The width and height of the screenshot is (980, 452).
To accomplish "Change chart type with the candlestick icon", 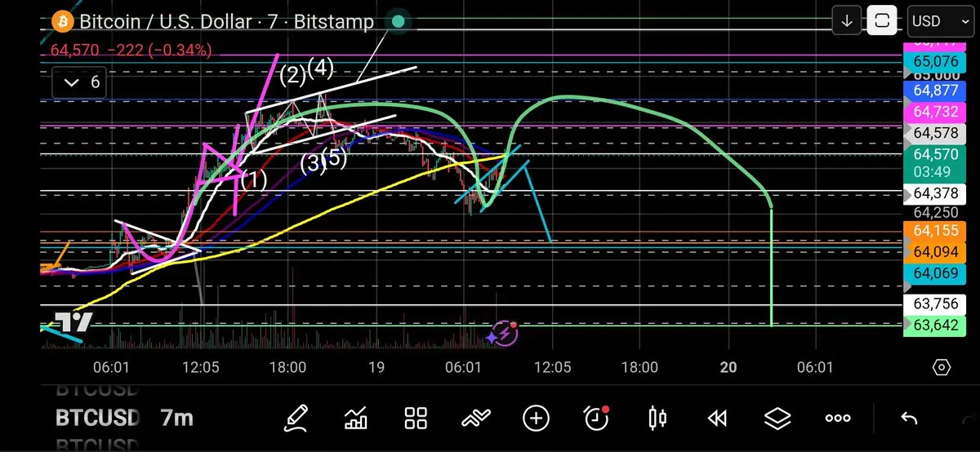I will 657,419.
